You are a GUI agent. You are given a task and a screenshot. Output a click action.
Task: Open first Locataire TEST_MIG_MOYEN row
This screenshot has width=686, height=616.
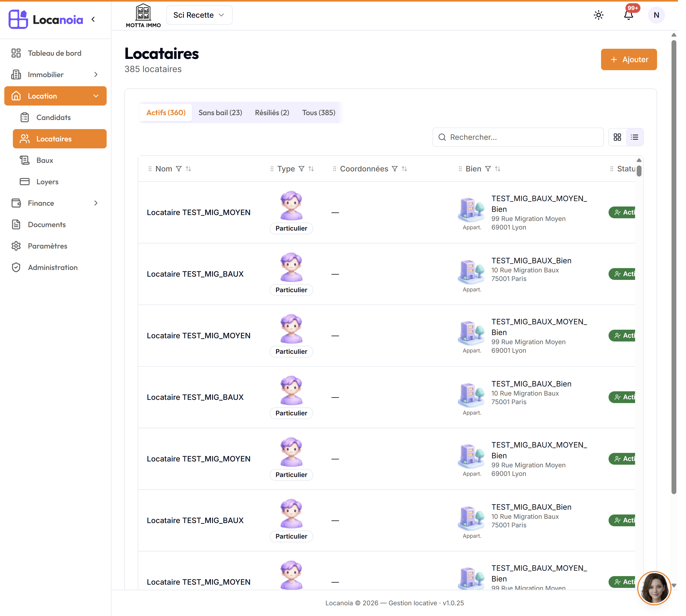[387, 213]
